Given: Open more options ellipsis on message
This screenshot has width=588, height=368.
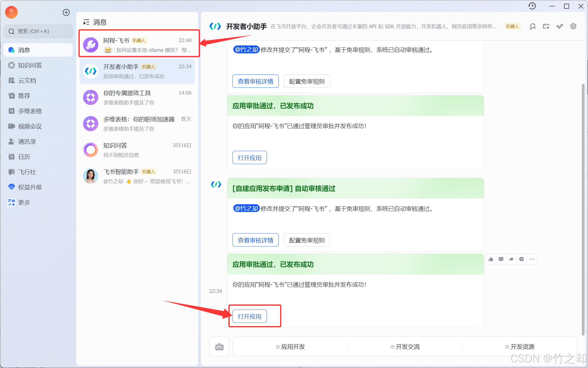Looking at the screenshot, I should pos(532,259).
